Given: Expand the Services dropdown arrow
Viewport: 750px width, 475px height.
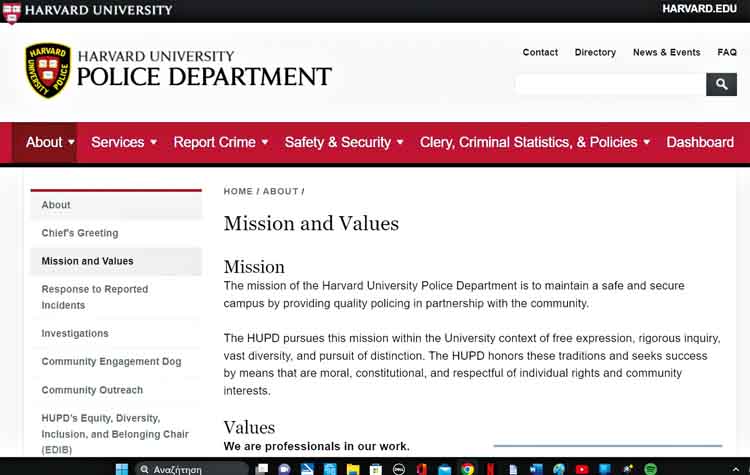Looking at the screenshot, I should tap(153, 142).
